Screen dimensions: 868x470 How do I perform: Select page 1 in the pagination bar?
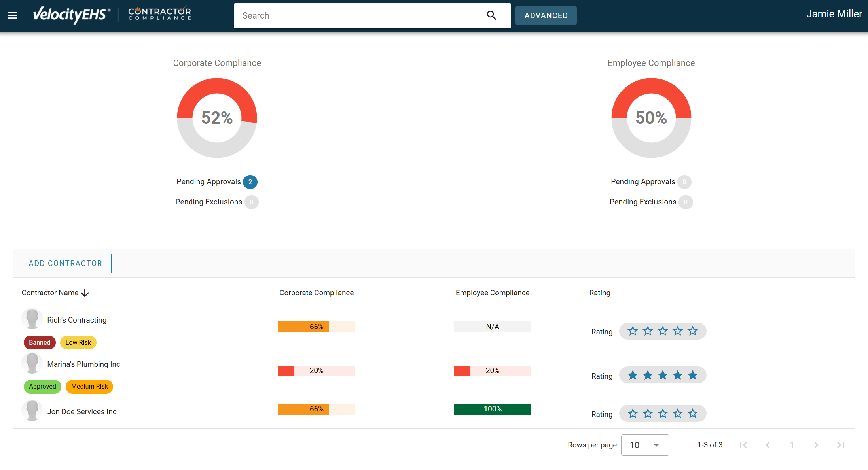click(x=792, y=445)
